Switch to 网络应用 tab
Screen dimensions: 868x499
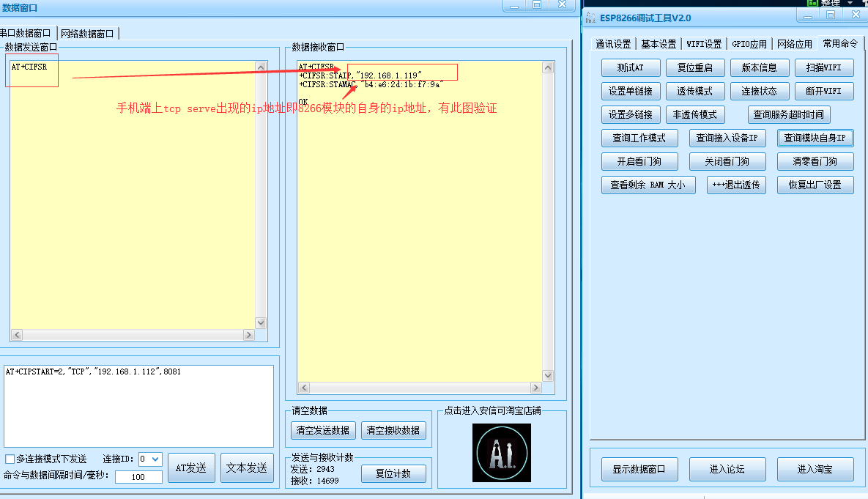point(795,44)
